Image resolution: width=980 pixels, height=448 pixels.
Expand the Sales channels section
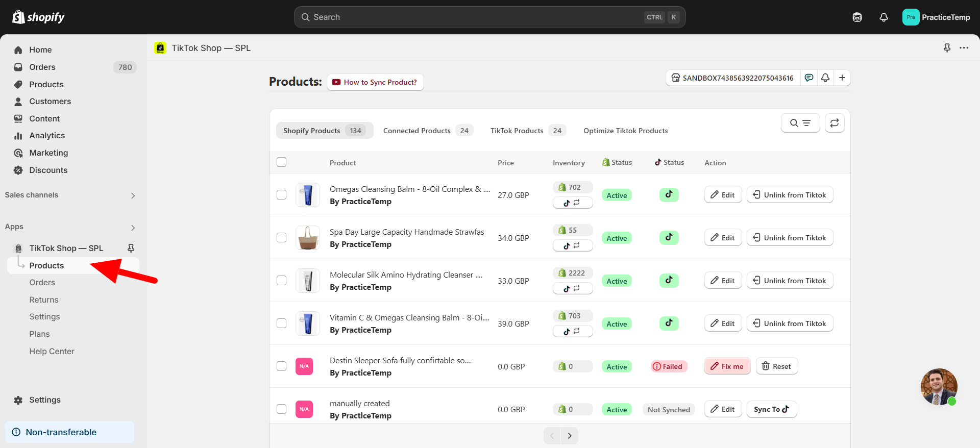[x=133, y=195]
